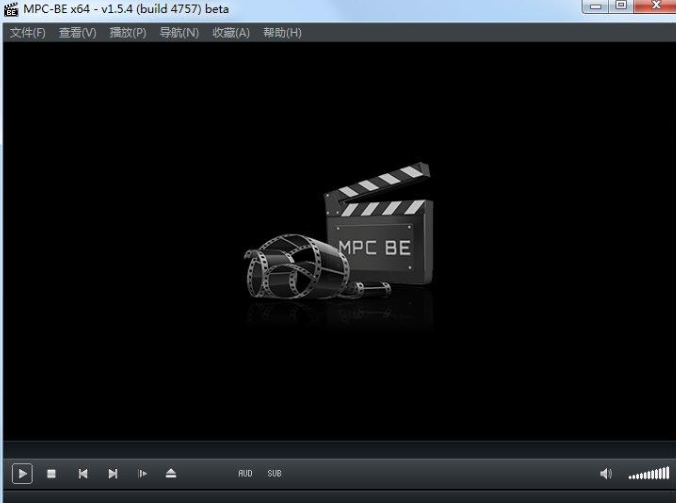Open the 收藏(A) menu

pos(231,33)
